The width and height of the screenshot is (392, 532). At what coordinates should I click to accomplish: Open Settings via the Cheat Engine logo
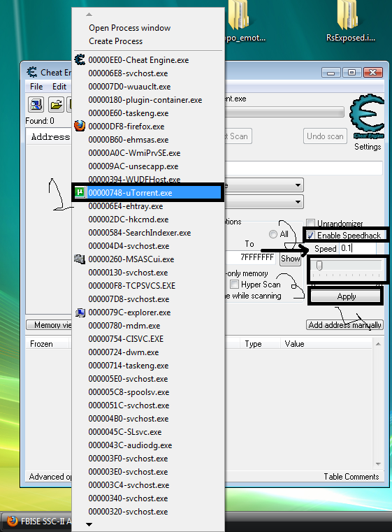pyautogui.click(x=368, y=117)
